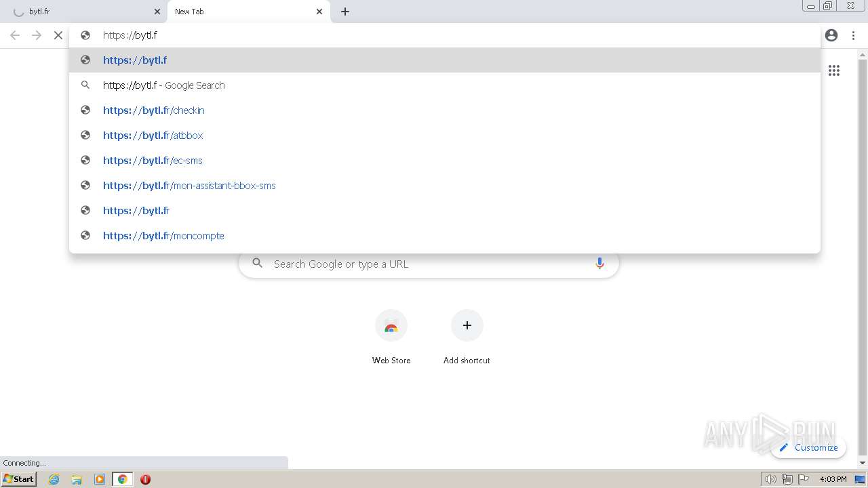868x488 pixels.
Task: Open the Web Store shortcut
Action: [391, 338]
